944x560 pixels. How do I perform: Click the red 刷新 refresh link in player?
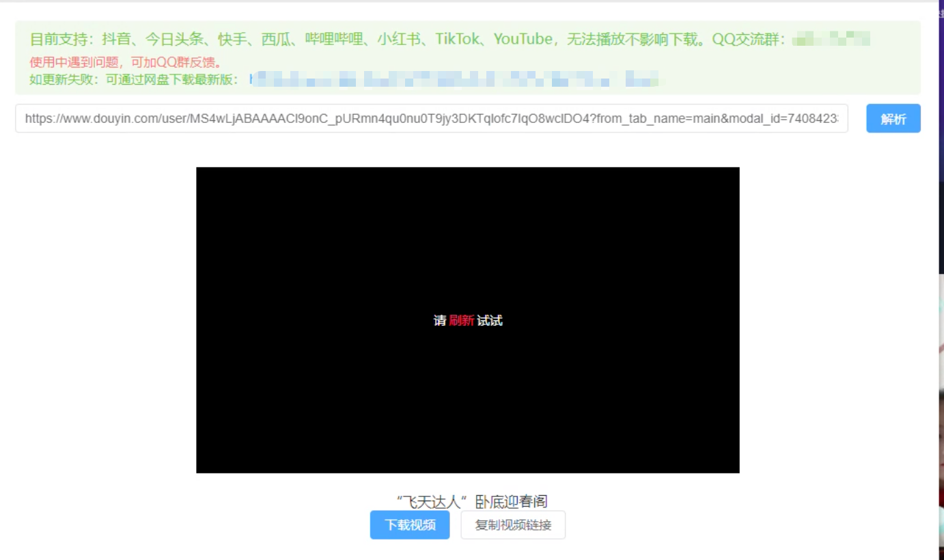click(461, 320)
